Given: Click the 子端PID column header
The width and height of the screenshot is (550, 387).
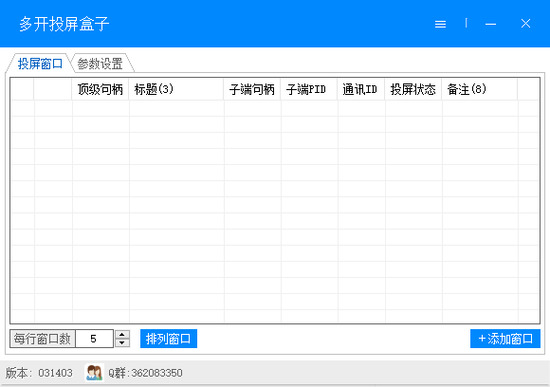Looking at the screenshot, I should (x=309, y=89).
